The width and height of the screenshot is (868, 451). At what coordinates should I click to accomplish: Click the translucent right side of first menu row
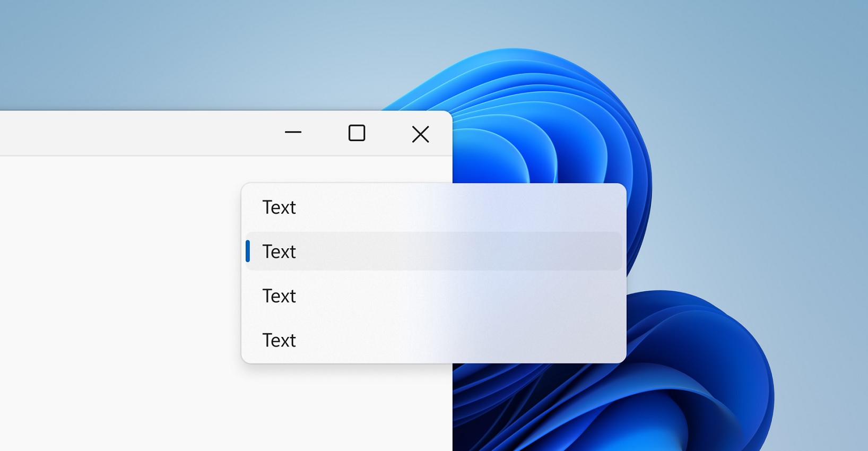pos(557,207)
